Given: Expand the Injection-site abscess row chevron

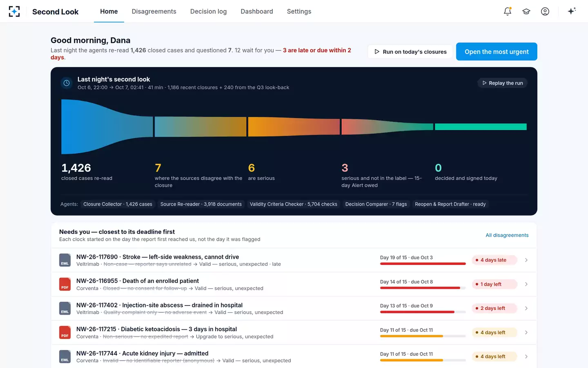Looking at the screenshot, I should (x=526, y=308).
